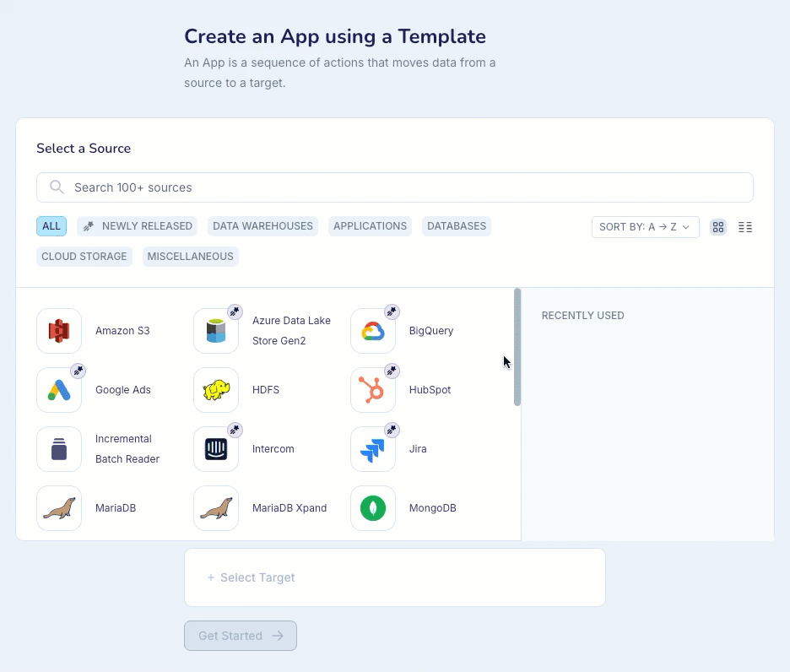Switch to list view layout

745,227
